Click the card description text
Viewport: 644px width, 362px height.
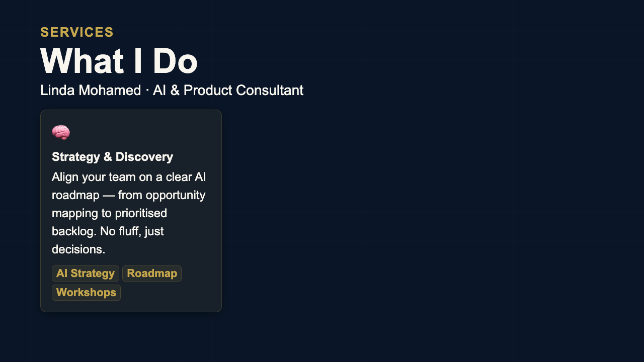(x=128, y=213)
